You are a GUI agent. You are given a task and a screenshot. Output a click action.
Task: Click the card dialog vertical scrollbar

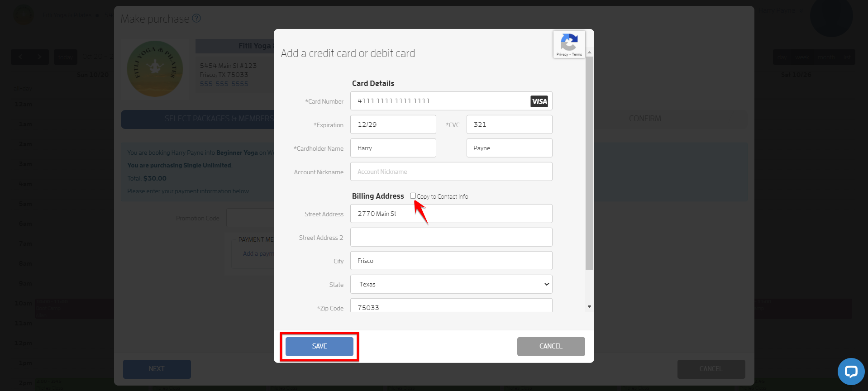pyautogui.click(x=589, y=163)
